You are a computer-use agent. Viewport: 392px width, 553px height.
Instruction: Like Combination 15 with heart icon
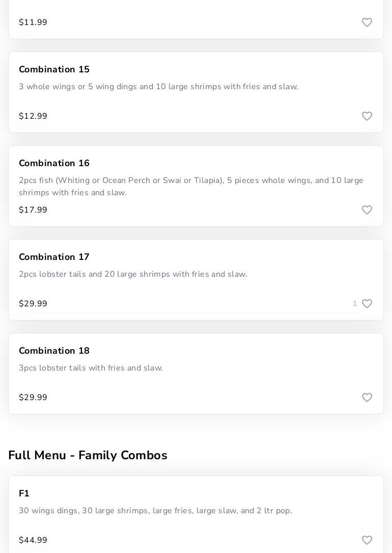[367, 116]
